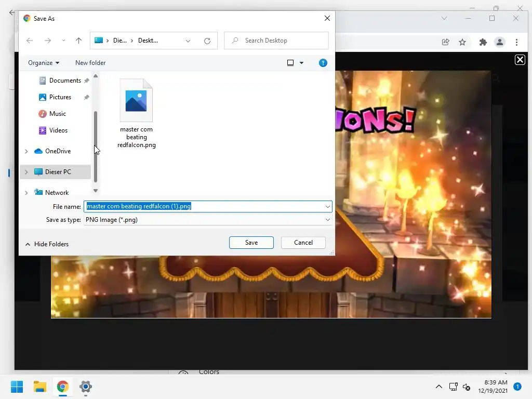This screenshot has height=399, width=532.
Task: Go up one folder level
Action: tap(79, 41)
